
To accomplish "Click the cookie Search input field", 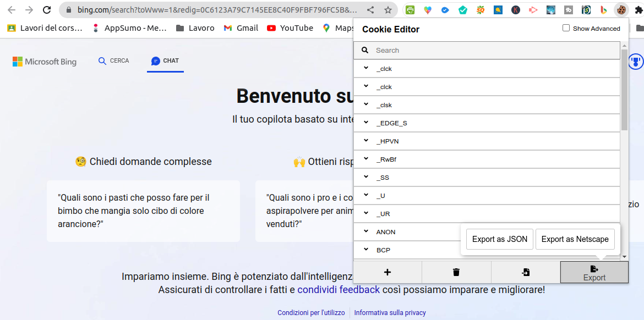I will click(495, 50).
